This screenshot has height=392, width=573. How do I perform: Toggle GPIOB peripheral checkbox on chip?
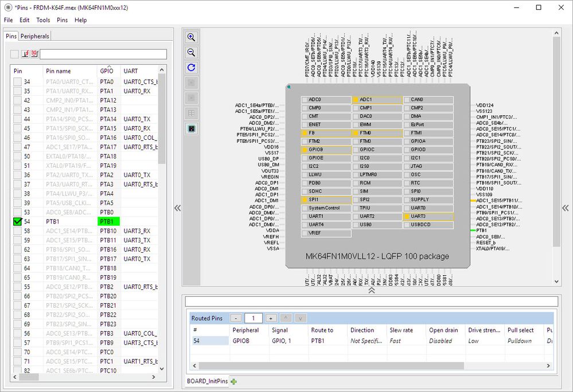click(305, 150)
